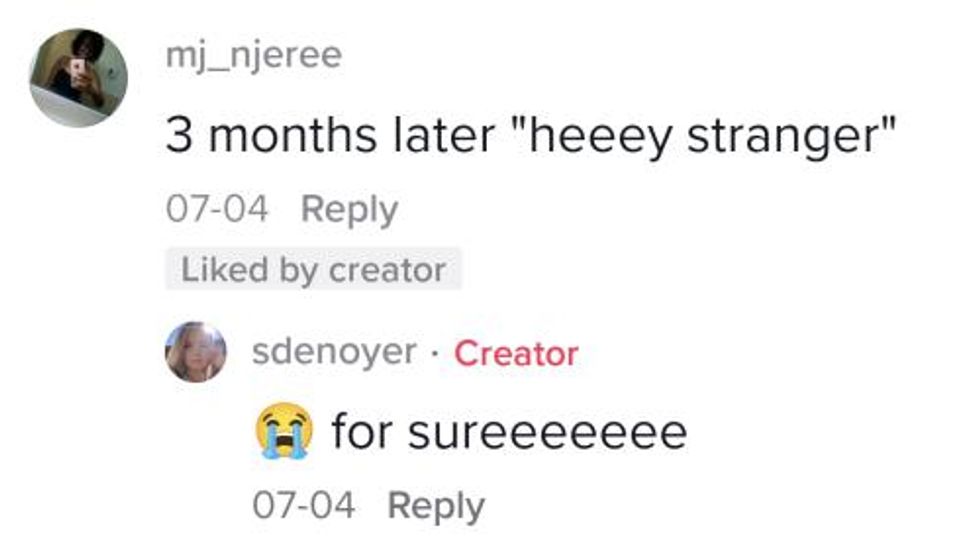Reply to sdenoyer's comment

coord(435,505)
